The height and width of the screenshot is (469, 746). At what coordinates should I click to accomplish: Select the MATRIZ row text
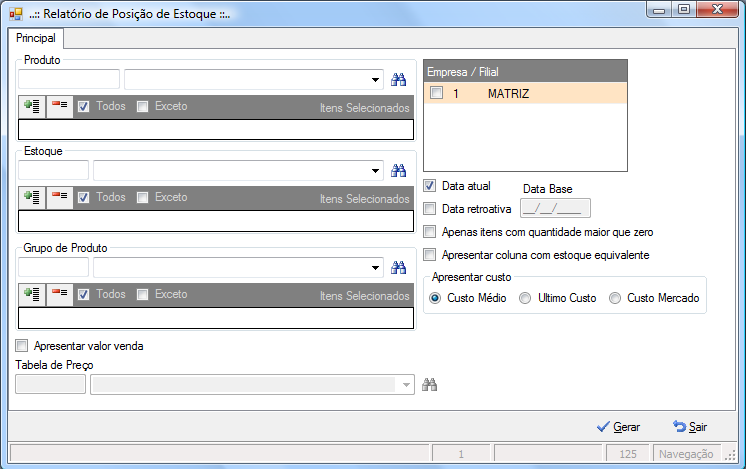pos(508,94)
